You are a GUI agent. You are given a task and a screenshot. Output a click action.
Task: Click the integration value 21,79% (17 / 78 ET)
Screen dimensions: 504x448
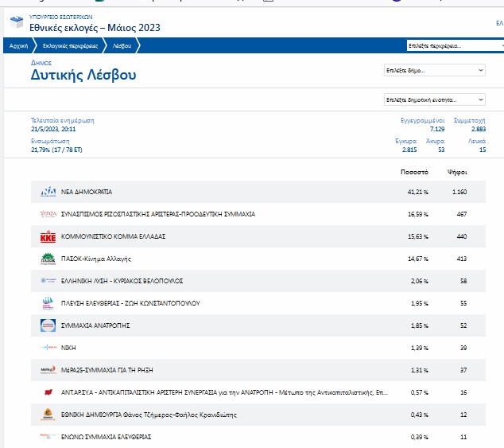pyautogui.click(x=56, y=150)
